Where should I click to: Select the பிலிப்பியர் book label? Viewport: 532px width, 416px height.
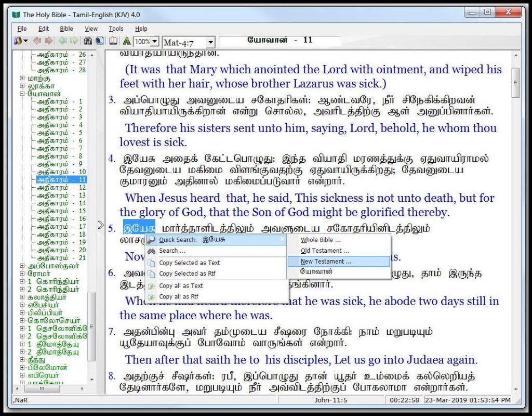[45, 313]
